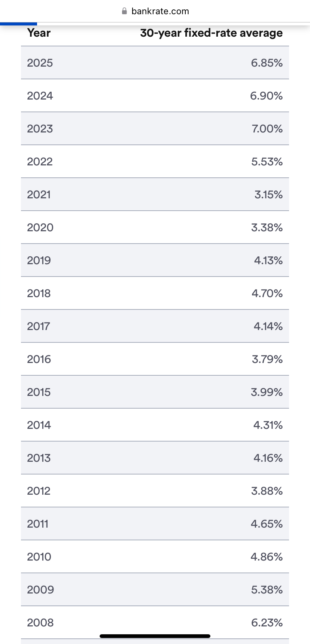Tap the 6.23% rate for 2008
Viewport: 310px width, 644px height.
point(267,623)
